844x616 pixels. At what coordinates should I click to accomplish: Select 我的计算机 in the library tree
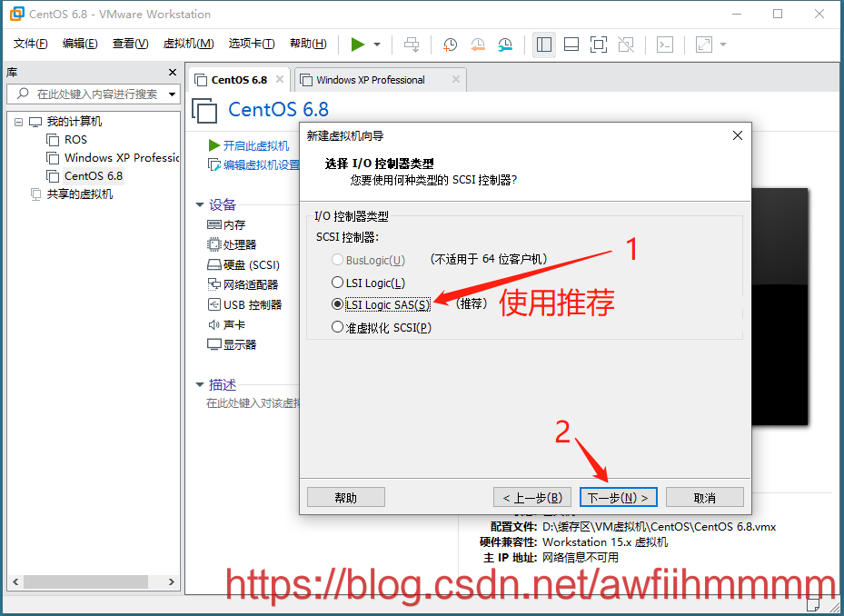pos(74,122)
